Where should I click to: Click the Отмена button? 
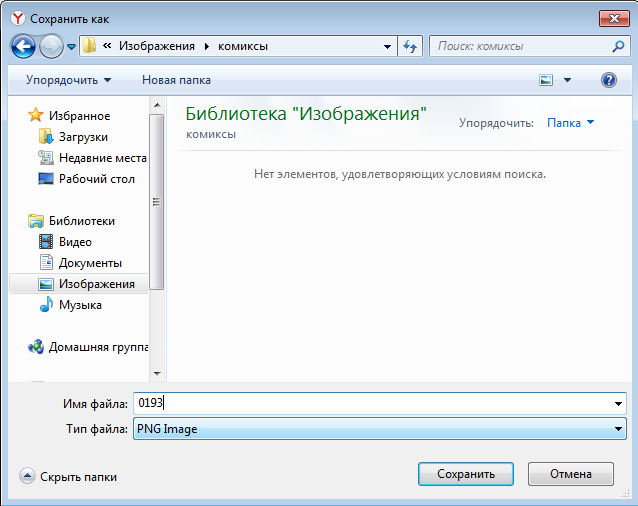[x=571, y=474]
